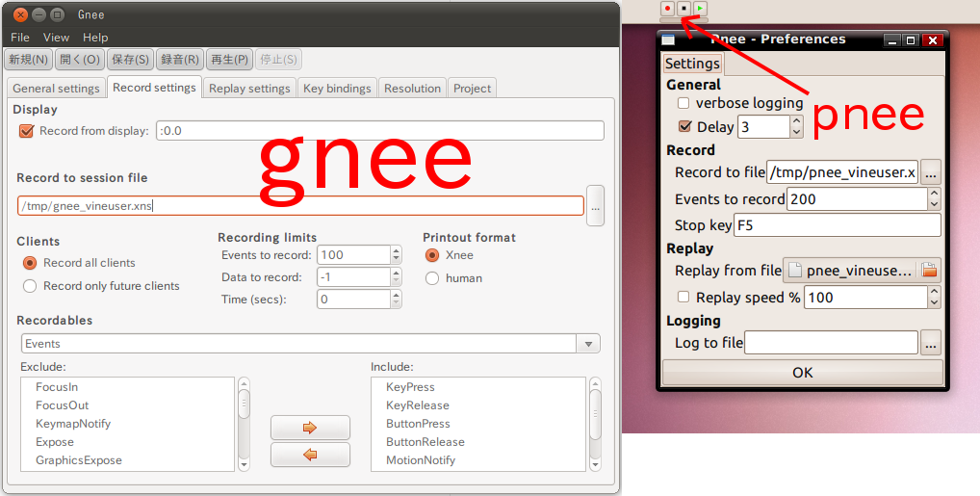Browse for Pnee Log to file
The image size is (980, 496).
(x=931, y=343)
